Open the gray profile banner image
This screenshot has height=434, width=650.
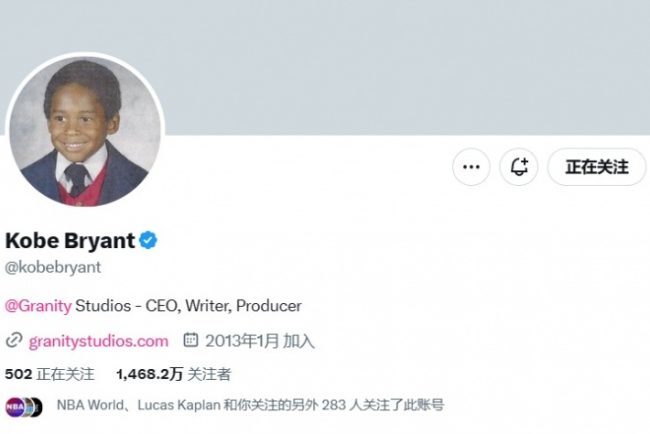point(400,60)
